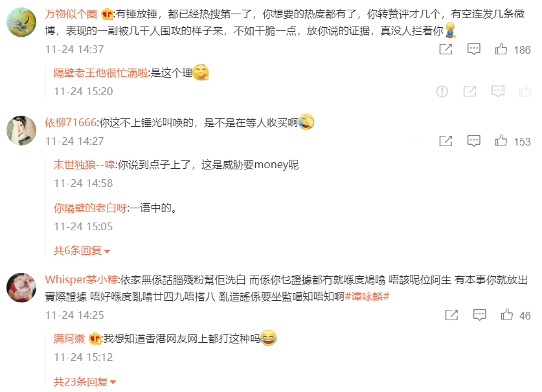Image resolution: width=542 pixels, height=392 pixels.
Task: View 万物似个圈's avatar
Action: (21, 22)
